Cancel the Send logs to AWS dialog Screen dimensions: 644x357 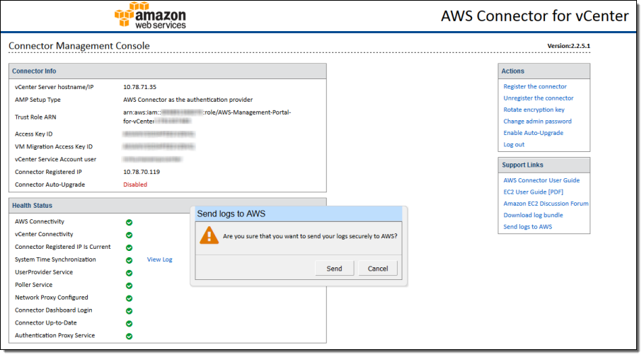[x=378, y=269]
